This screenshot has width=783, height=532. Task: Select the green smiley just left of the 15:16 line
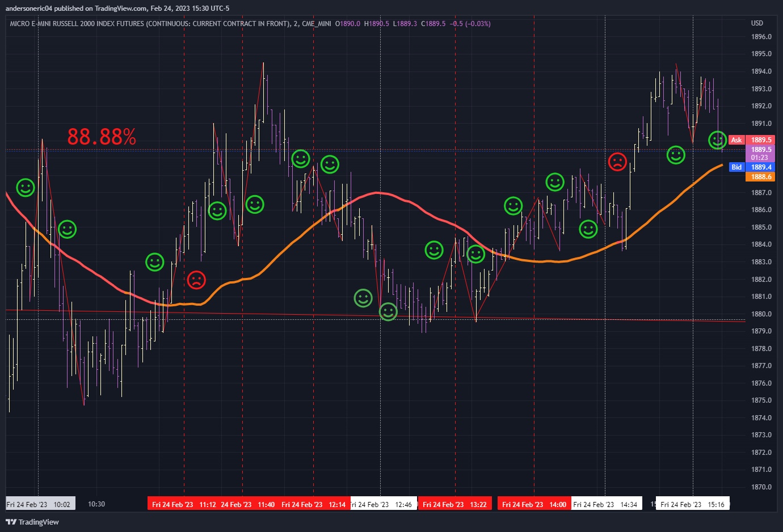[676, 155]
